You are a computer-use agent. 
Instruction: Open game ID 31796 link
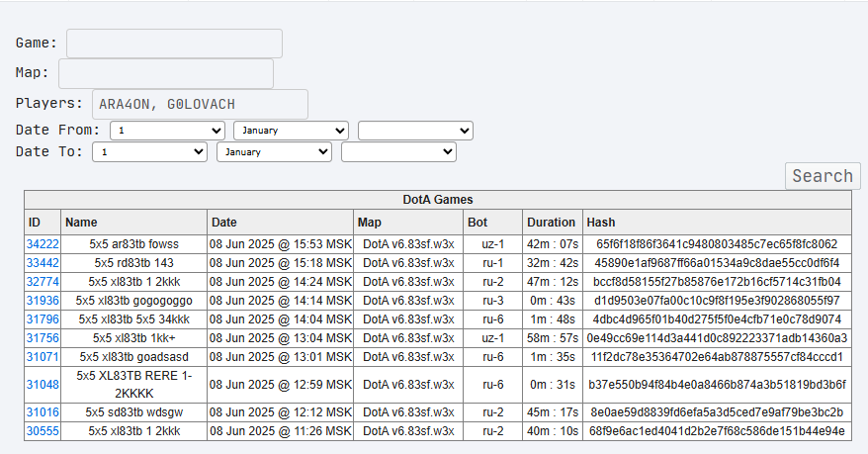click(x=43, y=319)
